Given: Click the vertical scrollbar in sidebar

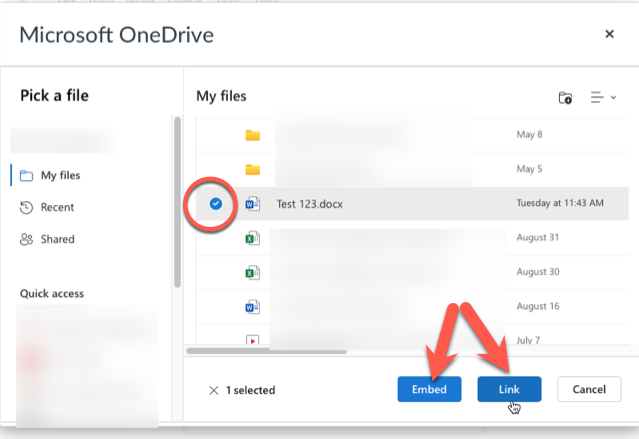Looking at the screenshot, I should [x=177, y=202].
